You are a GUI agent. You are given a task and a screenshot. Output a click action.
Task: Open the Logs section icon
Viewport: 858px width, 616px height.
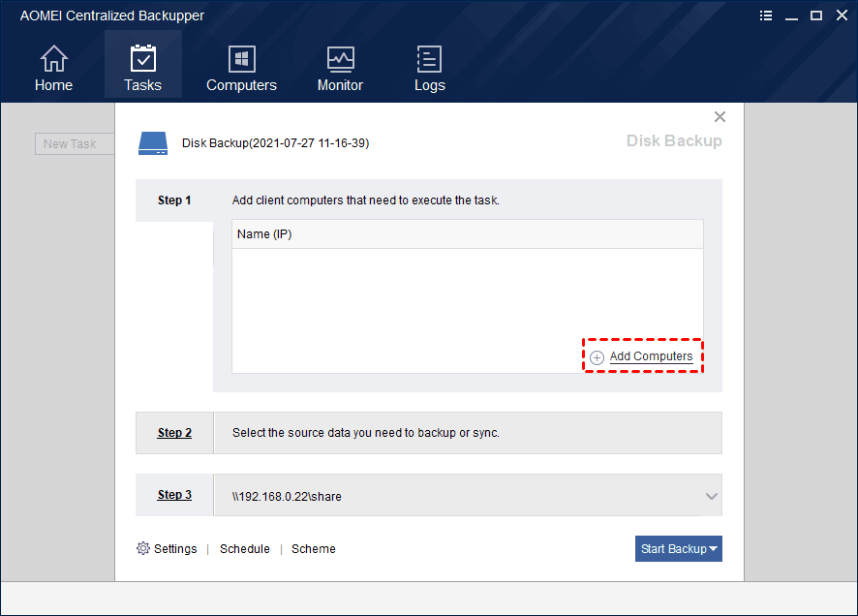430,58
